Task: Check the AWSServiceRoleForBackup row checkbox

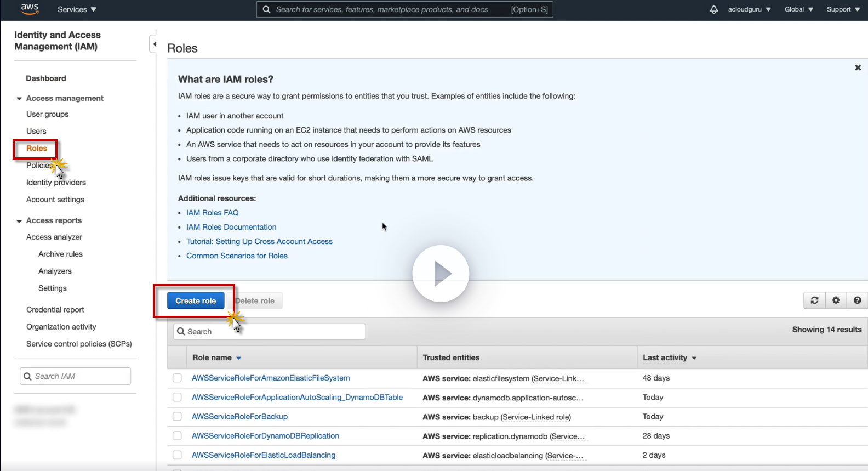Action: coord(177,416)
